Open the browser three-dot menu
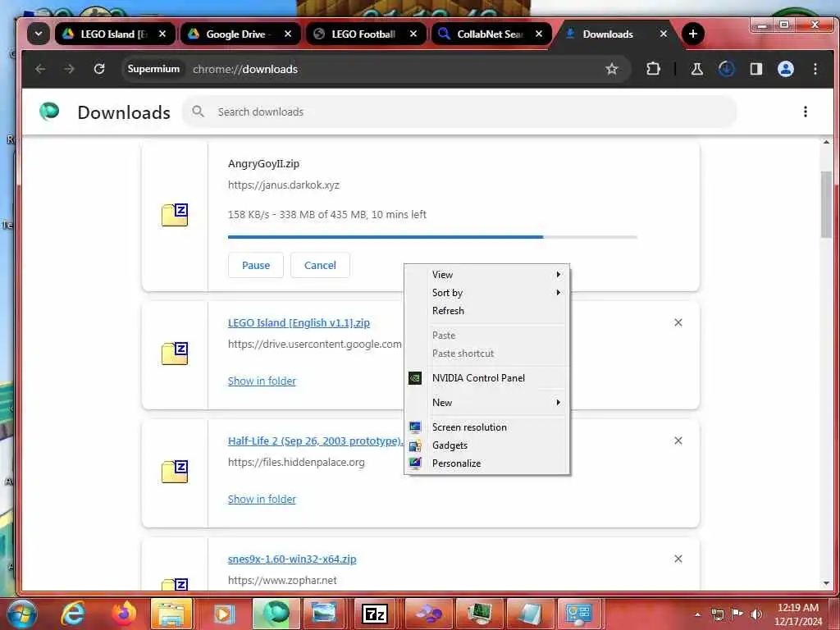This screenshot has width=840, height=630. click(815, 69)
